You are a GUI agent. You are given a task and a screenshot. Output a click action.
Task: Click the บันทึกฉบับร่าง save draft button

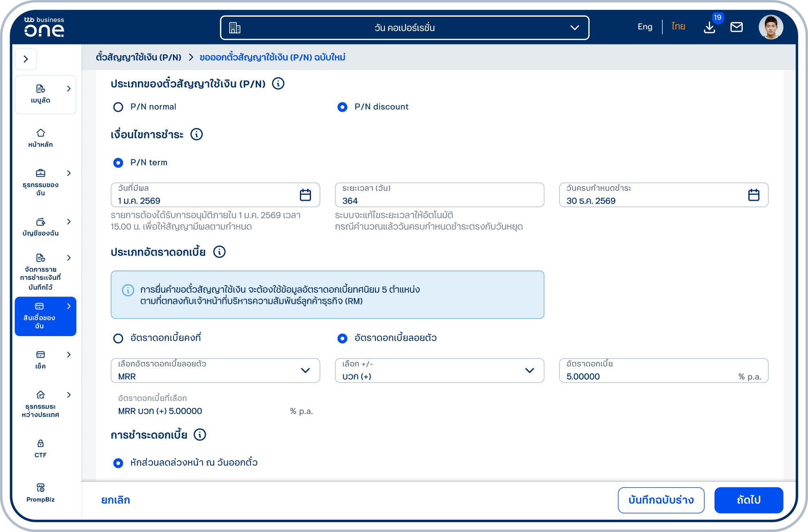[661, 500]
